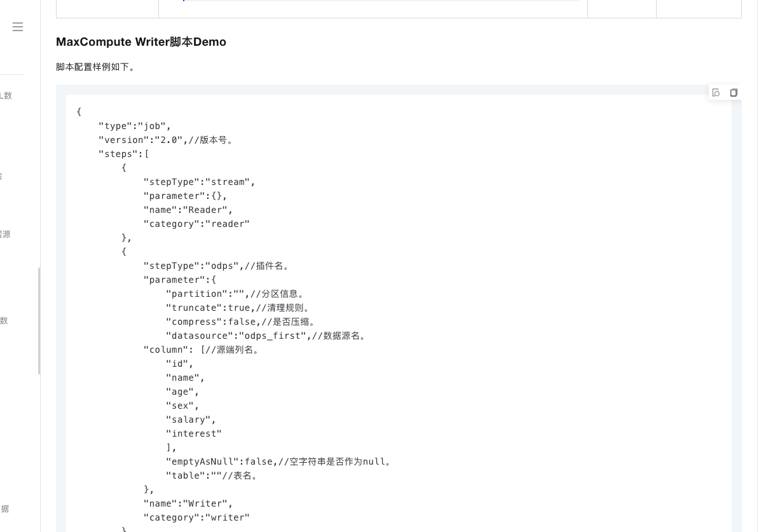Click the "id" column entry
The width and height of the screenshot is (773, 532).
(x=180, y=364)
